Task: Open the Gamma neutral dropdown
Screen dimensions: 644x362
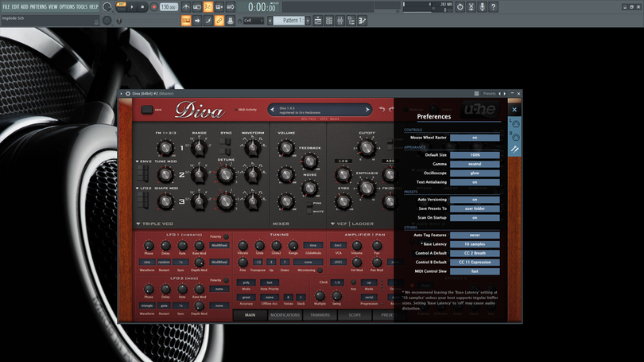Action: pyautogui.click(x=475, y=164)
